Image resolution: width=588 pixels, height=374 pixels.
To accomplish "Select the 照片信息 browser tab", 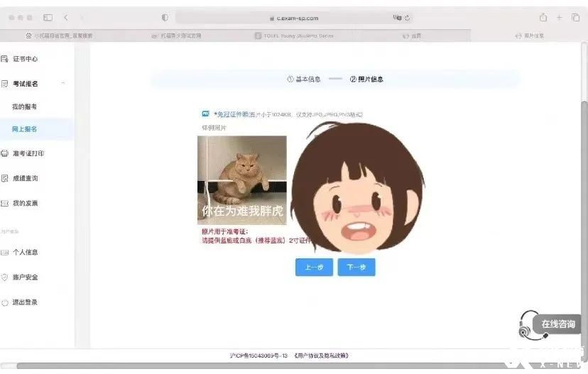I will (530, 35).
